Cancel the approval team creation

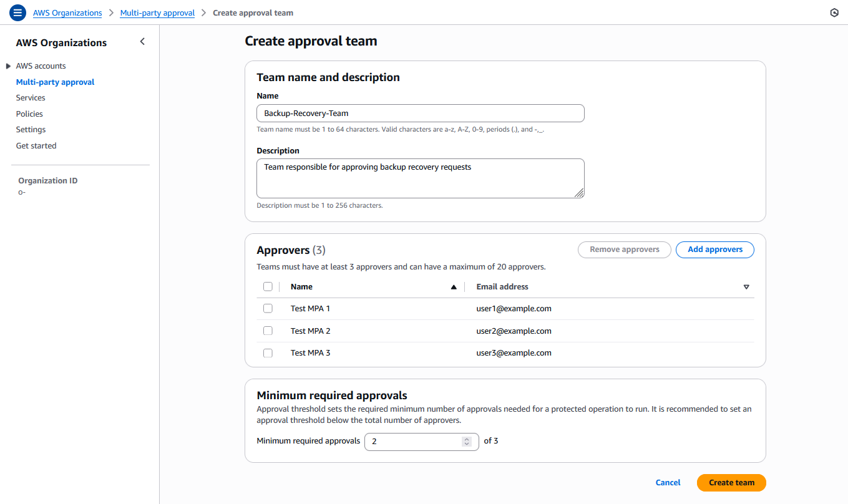[x=668, y=482]
